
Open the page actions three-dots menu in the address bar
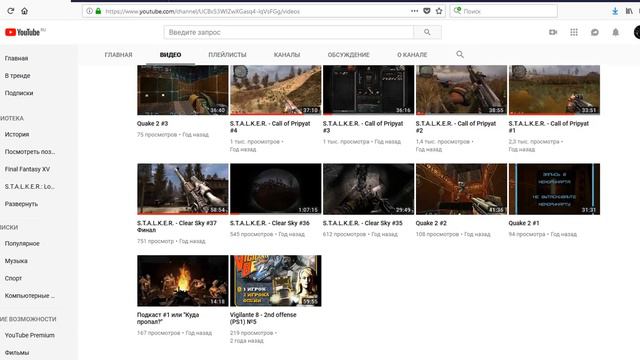point(414,11)
